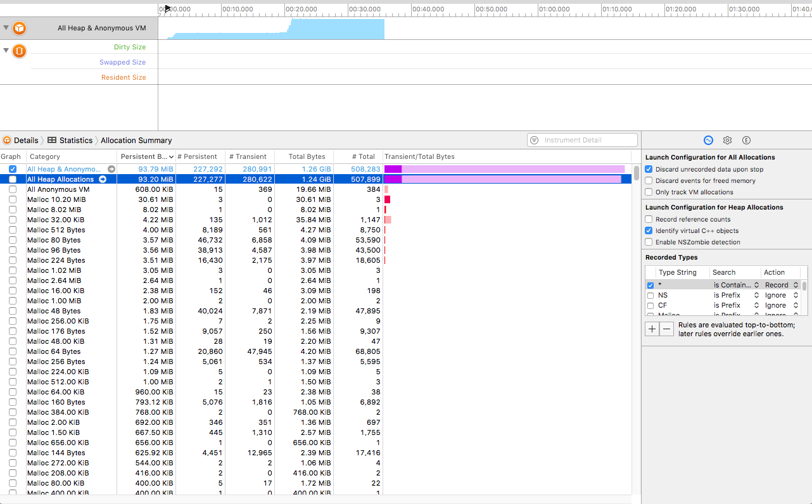This screenshot has height=504, width=812.
Task: Open Search dropdown for the CF rule
Action: click(736, 305)
